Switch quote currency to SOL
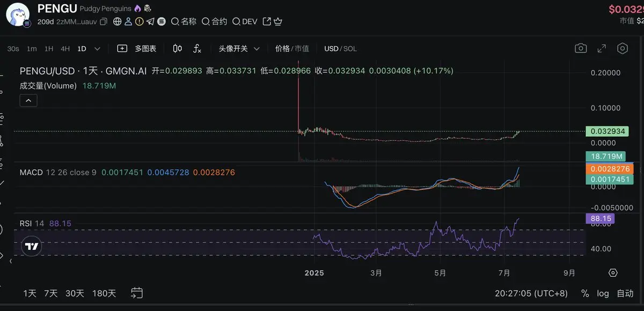This screenshot has width=644, height=311. click(x=350, y=49)
